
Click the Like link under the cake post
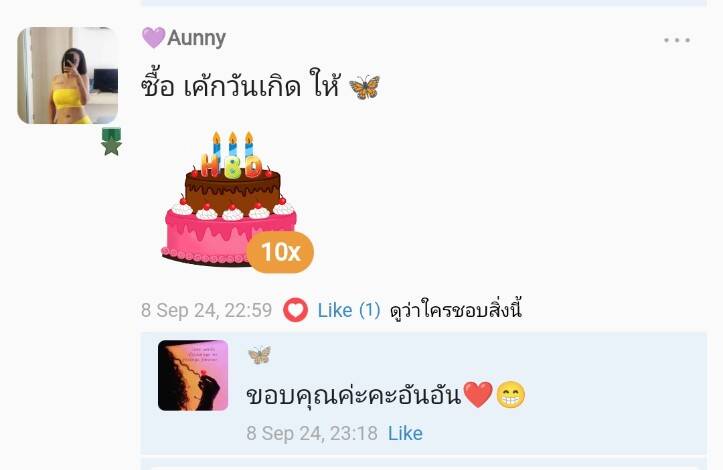click(335, 310)
